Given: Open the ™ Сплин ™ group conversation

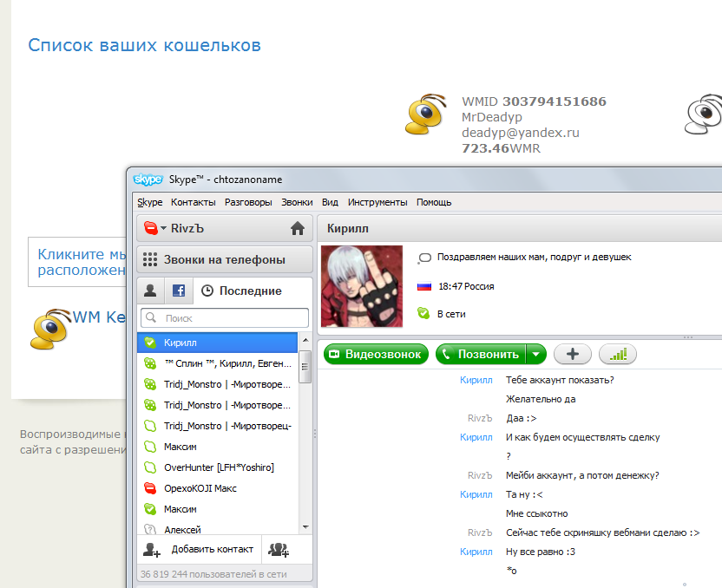Looking at the screenshot, I should pyautogui.click(x=217, y=363).
